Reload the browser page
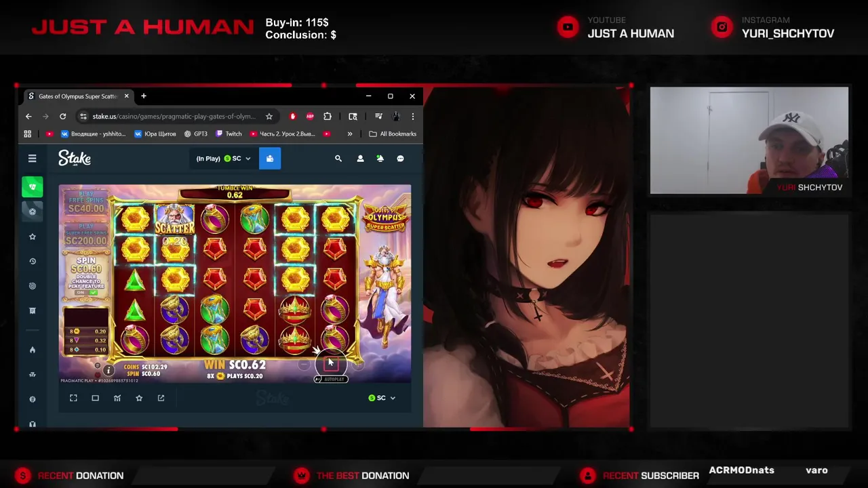This screenshot has height=488, width=868. pyautogui.click(x=62, y=117)
